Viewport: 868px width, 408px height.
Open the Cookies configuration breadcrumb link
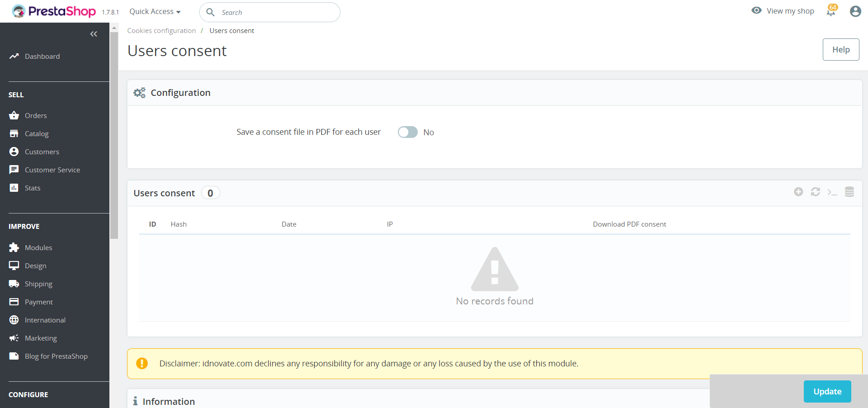click(x=161, y=31)
